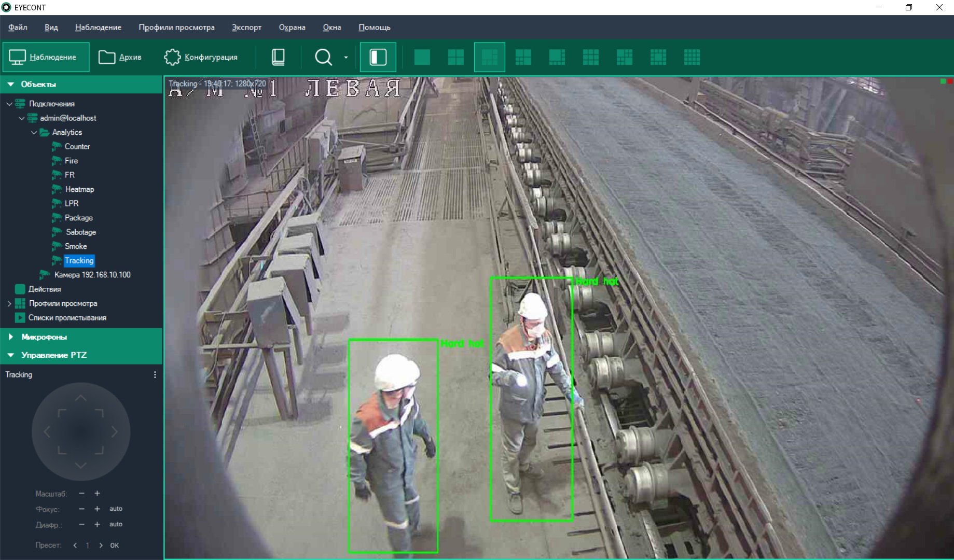
Task: Toggle the side panel visibility button
Action: pyautogui.click(x=378, y=57)
